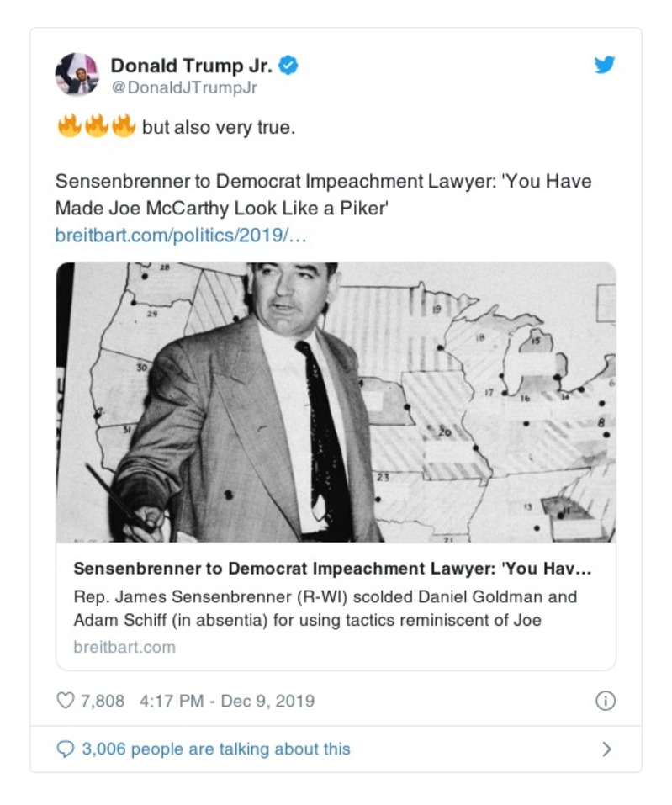Screen dimensions: 672x805
Task: Open the article card photo thumbnail
Action: click(x=336, y=402)
